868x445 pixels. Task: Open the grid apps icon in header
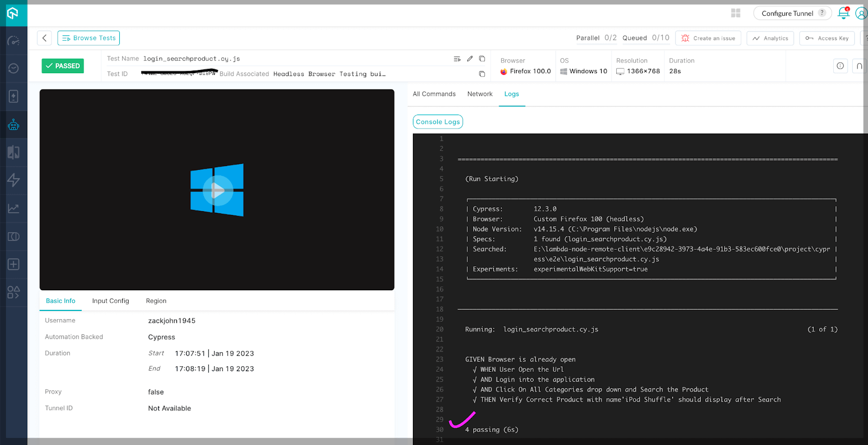736,13
